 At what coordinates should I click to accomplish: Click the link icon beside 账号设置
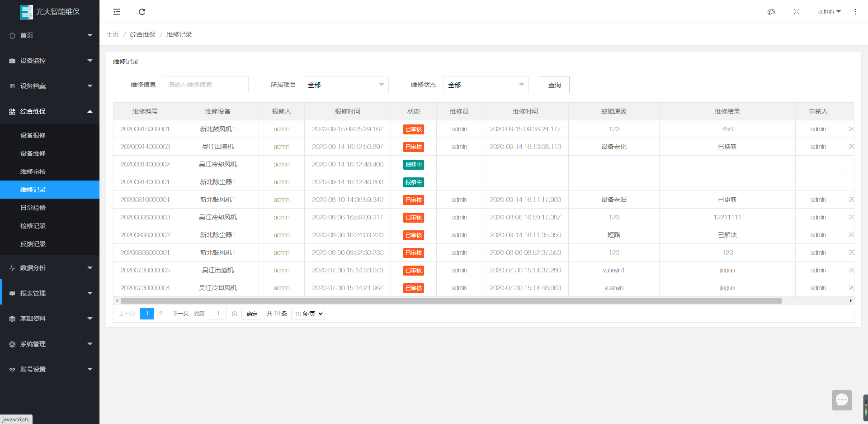[12, 369]
